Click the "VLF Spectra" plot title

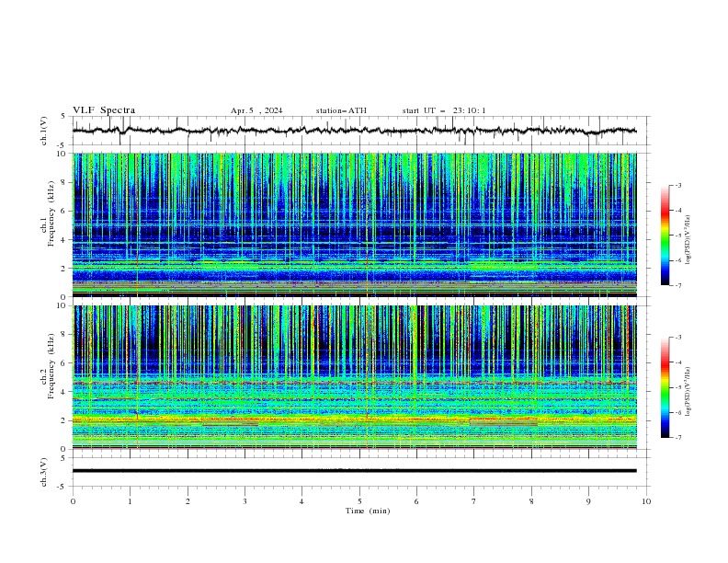(104, 110)
